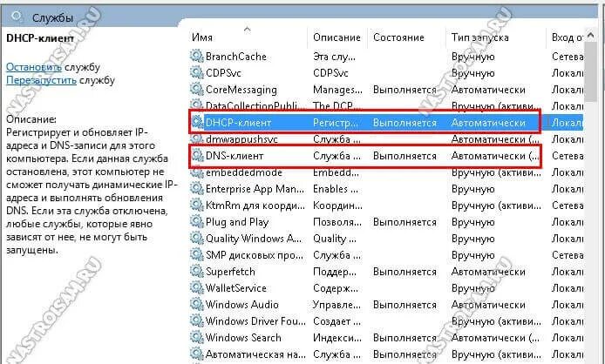Click the Windows Search service gear icon
The height and width of the screenshot is (364, 605).
pyautogui.click(x=197, y=338)
